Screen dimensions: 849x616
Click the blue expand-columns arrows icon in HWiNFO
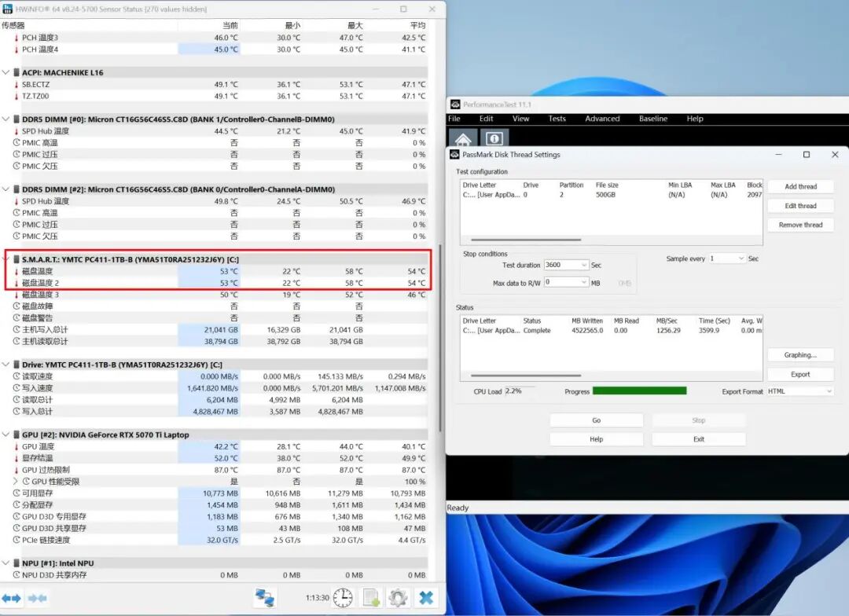[x=10, y=598]
